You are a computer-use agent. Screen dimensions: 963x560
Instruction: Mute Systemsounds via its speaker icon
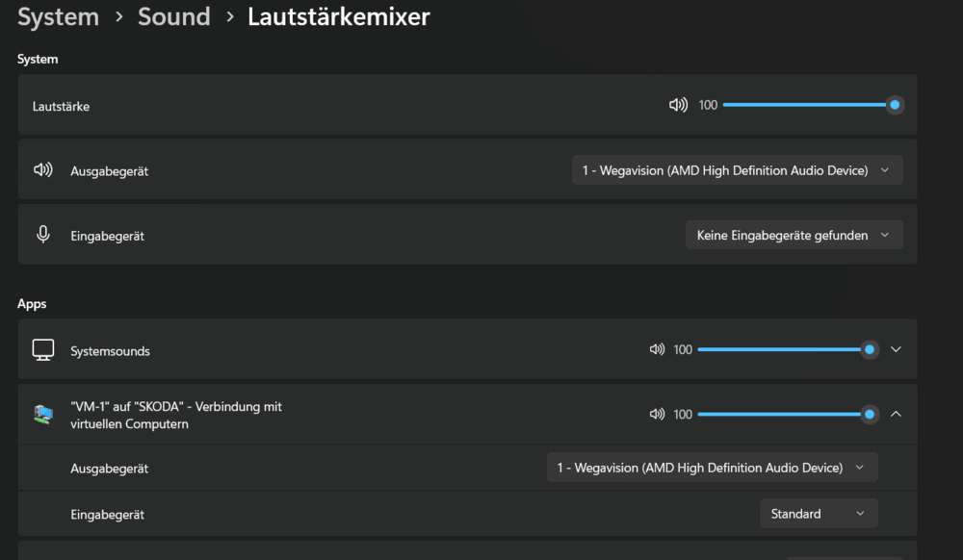657,349
